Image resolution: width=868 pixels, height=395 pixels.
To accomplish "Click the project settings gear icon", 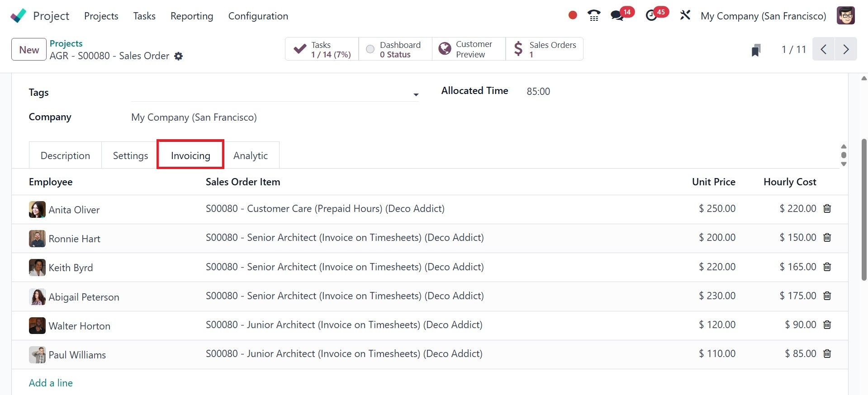I will (x=179, y=56).
